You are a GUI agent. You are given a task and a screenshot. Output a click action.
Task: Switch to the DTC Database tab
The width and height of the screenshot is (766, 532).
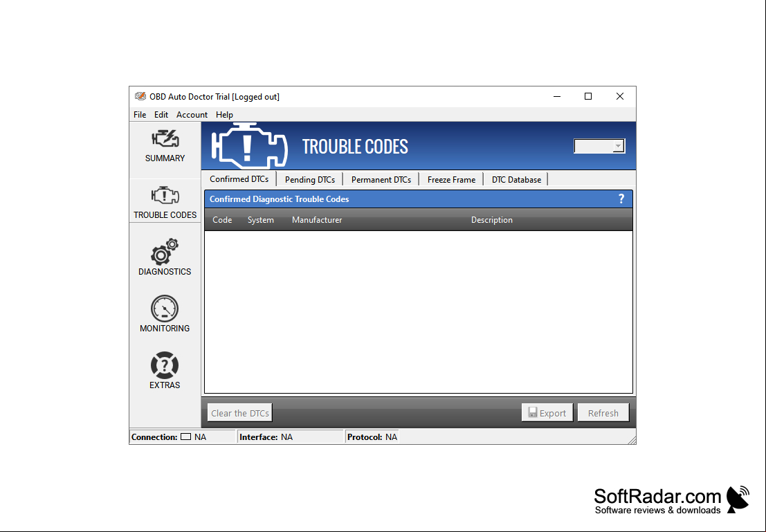pos(516,179)
